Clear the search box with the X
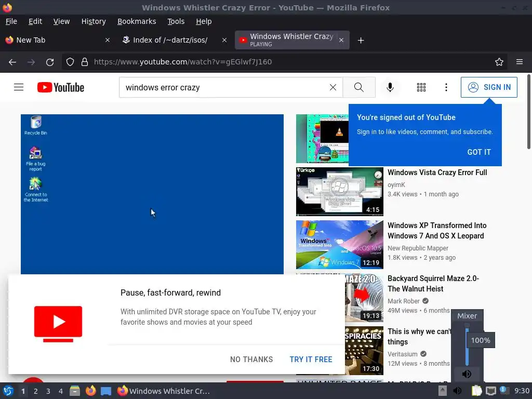Viewport: 532px width, 399px height. 333,87
